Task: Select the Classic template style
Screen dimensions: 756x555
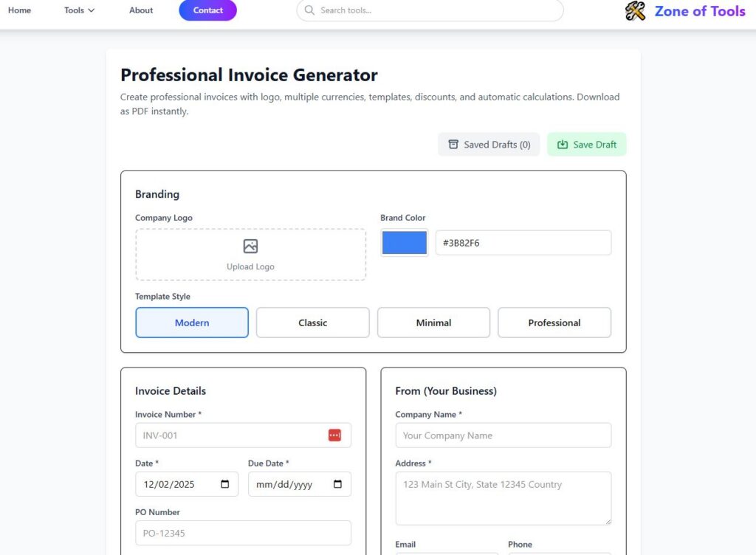Action: 312,323
